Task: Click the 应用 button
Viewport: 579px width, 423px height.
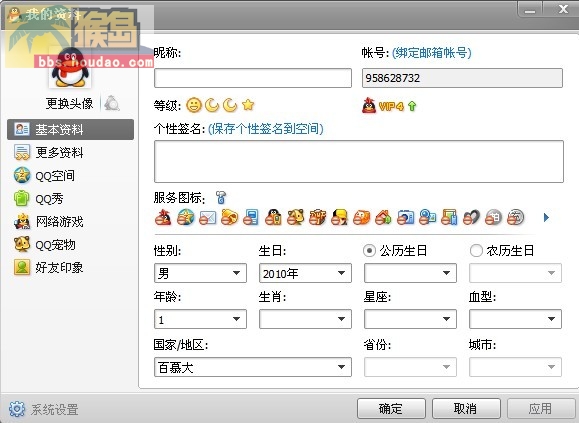Action: tap(540, 409)
